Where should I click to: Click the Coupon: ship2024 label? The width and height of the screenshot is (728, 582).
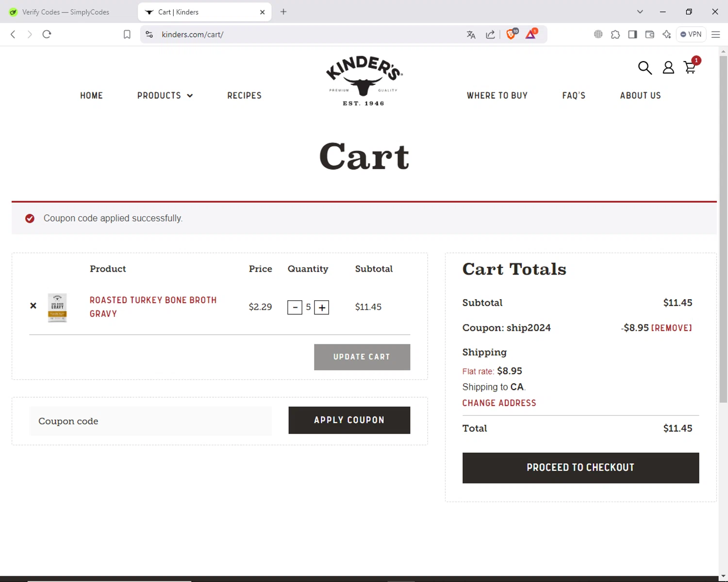[506, 328]
